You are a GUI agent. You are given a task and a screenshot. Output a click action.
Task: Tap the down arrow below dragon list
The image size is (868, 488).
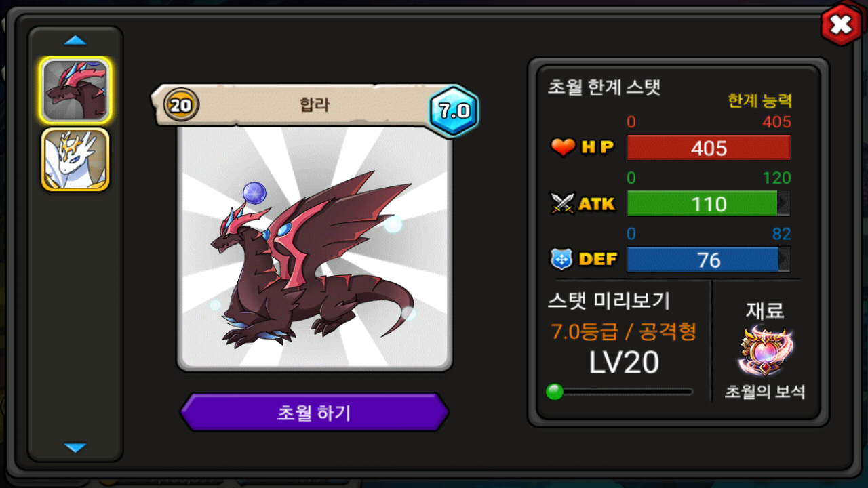pyautogui.click(x=75, y=447)
